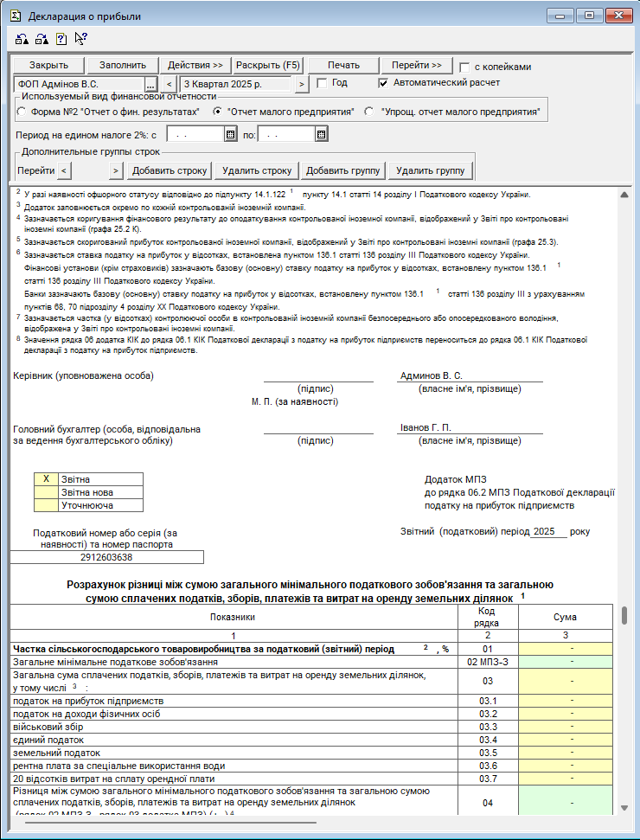Open the help question-mark toolbar icon
This screenshot has height=840, width=640.
(61, 38)
